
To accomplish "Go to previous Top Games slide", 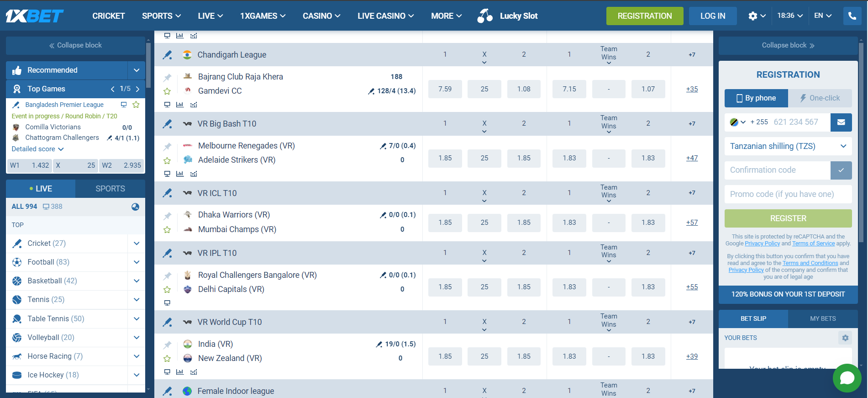I will tap(112, 89).
